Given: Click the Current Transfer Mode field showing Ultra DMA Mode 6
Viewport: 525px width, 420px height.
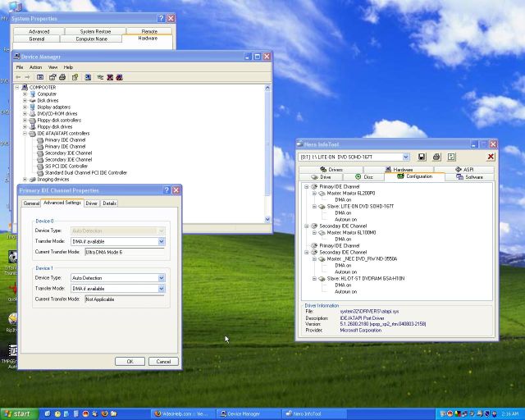Looking at the screenshot, I should coord(125,252).
